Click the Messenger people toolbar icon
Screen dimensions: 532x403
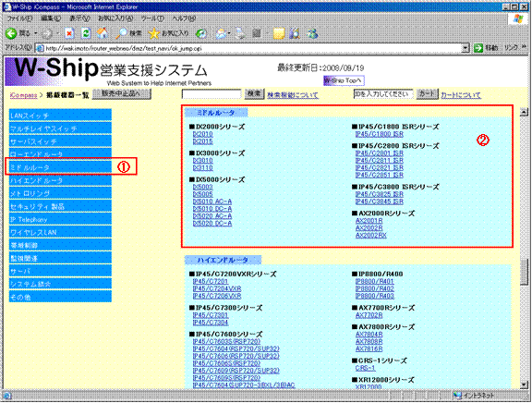(312, 33)
